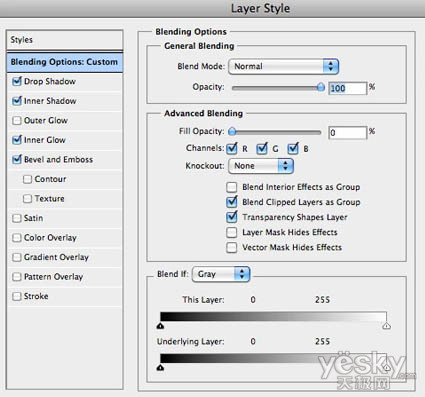Open Outer Glow settings by label
The width and height of the screenshot is (425, 397).
[46, 121]
